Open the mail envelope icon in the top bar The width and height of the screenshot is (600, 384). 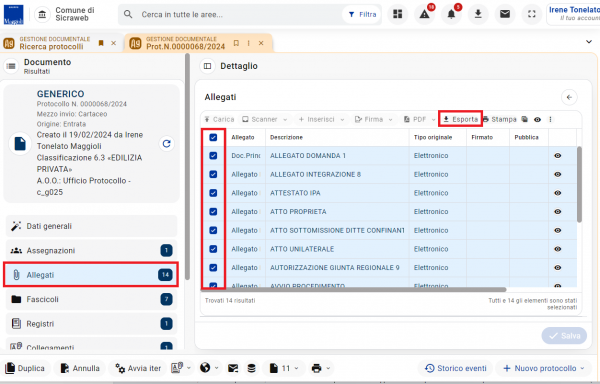[x=505, y=14]
